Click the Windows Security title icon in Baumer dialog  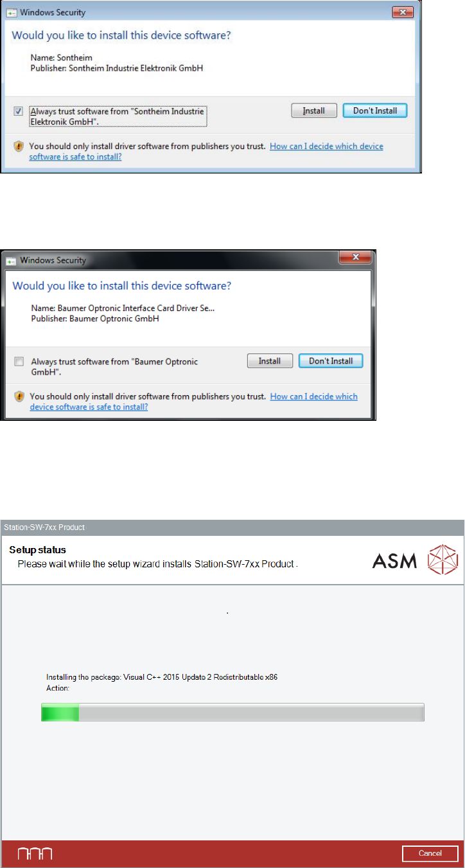[x=12, y=261]
